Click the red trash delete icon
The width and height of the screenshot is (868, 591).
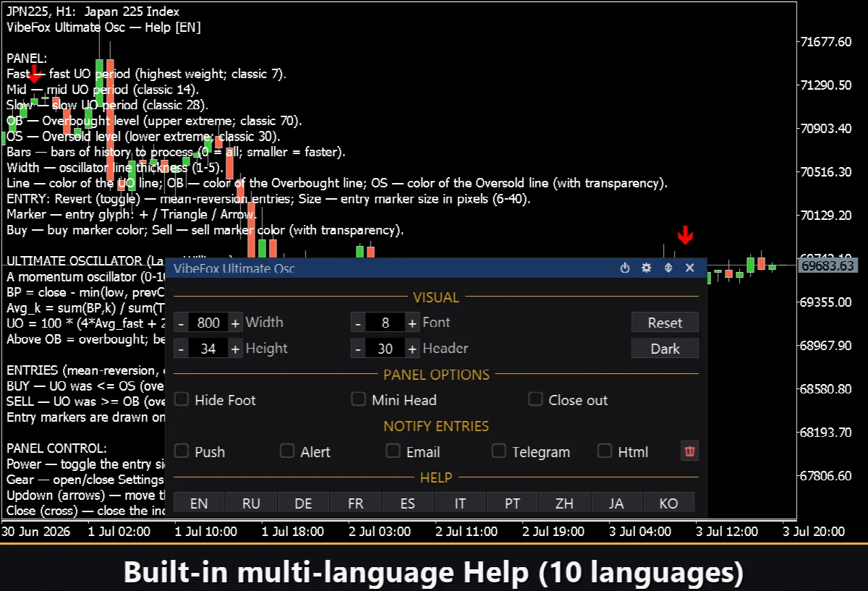tap(690, 452)
